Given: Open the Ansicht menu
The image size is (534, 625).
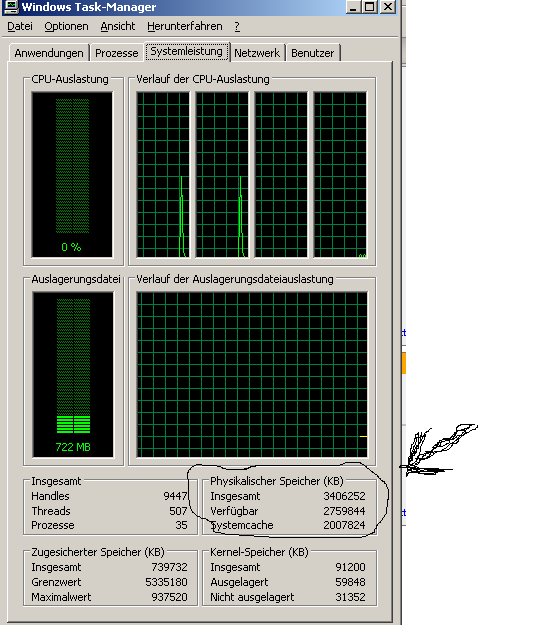Looking at the screenshot, I should pyautogui.click(x=118, y=26).
